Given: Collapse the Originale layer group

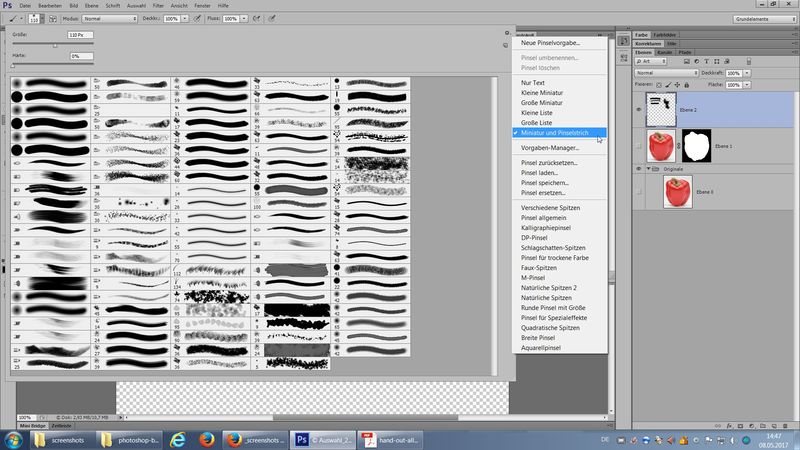Looking at the screenshot, I should point(648,169).
